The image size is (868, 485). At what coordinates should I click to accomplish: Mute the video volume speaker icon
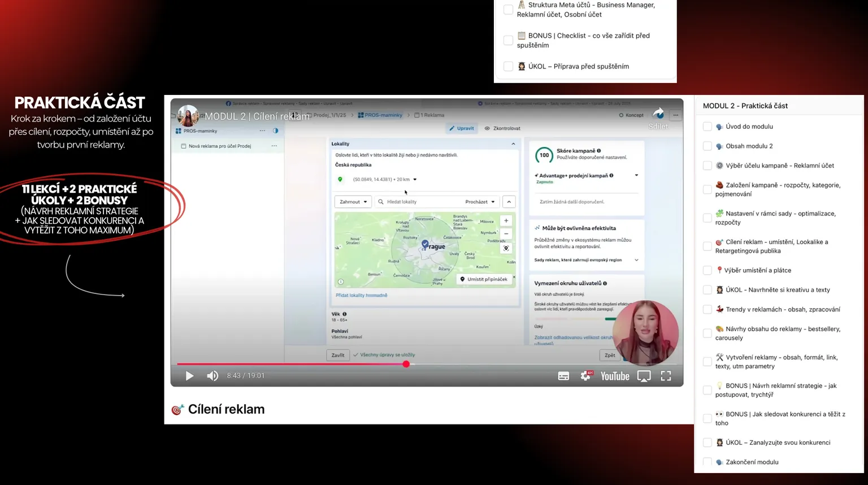click(212, 376)
